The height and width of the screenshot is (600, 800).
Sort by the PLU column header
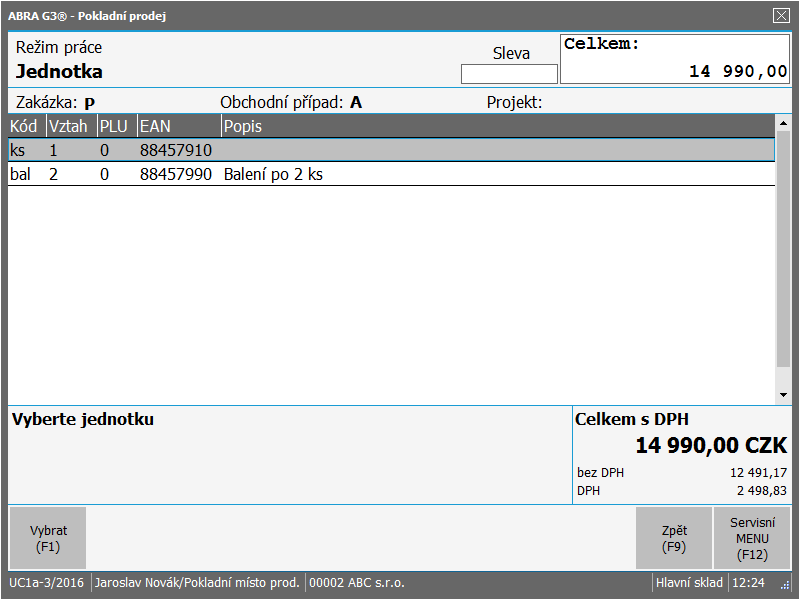[x=115, y=126]
